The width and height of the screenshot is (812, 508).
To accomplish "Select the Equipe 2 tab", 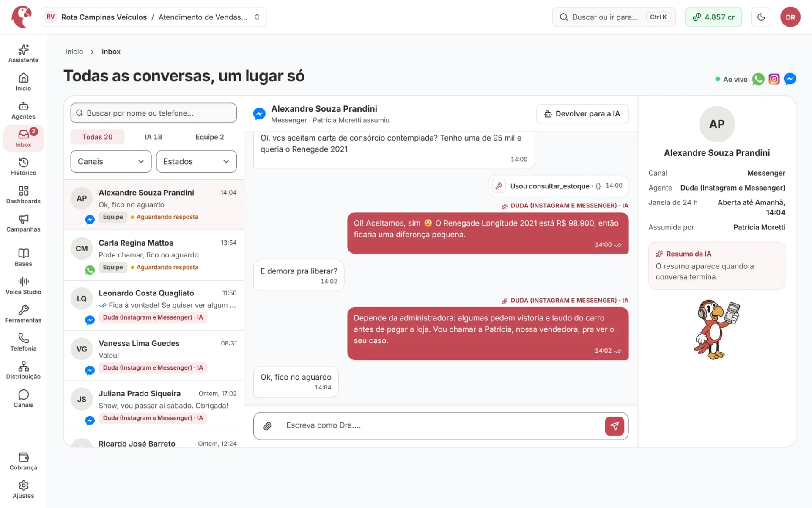I will tap(210, 137).
